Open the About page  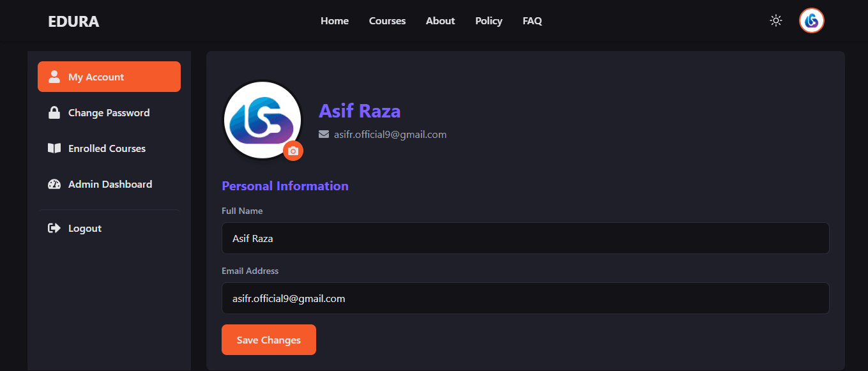coord(440,21)
